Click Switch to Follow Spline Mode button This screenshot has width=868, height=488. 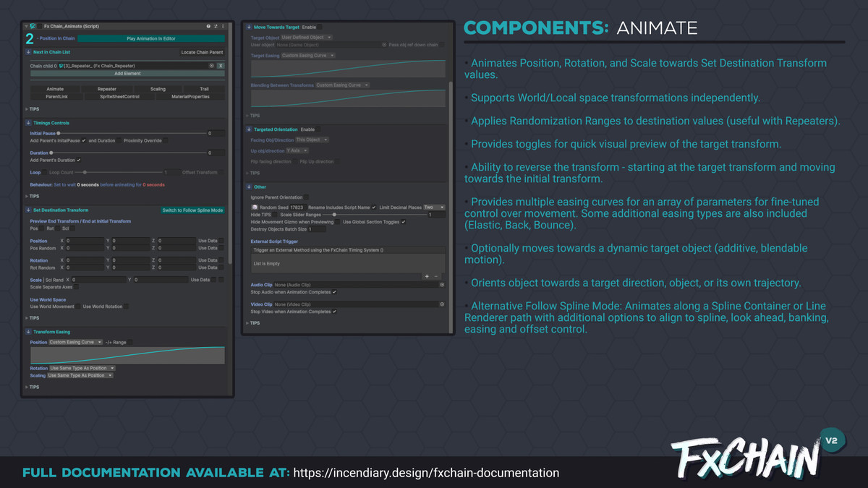click(192, 210)
